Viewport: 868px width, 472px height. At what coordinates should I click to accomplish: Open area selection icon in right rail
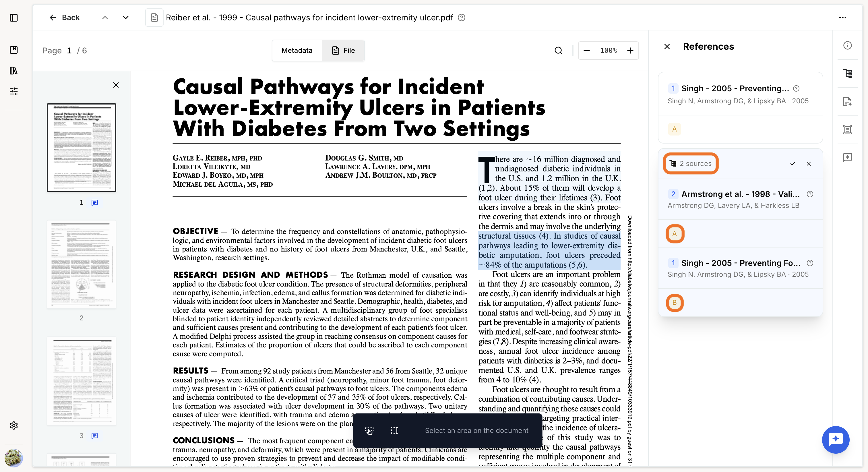coord(847,129)
